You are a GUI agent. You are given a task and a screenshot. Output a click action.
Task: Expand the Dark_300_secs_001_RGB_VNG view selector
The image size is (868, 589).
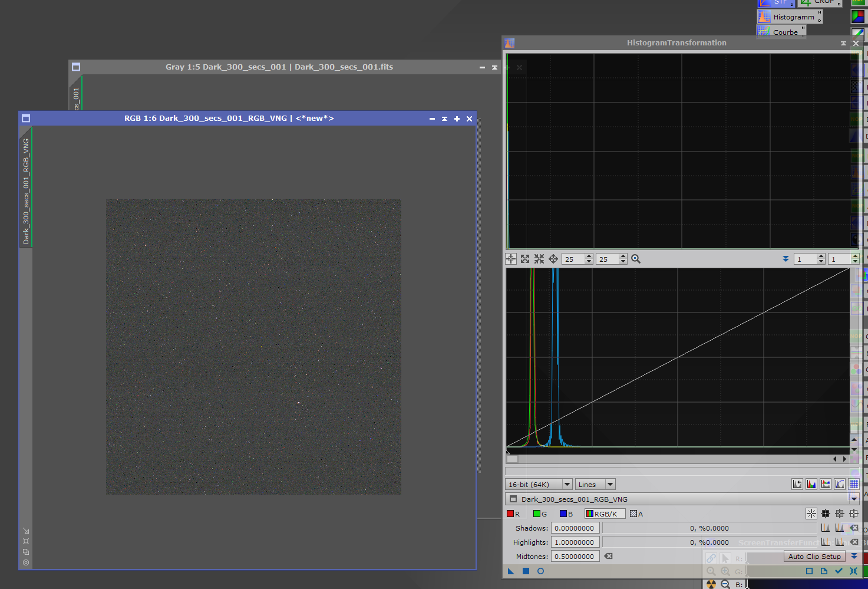coord(854,499)
